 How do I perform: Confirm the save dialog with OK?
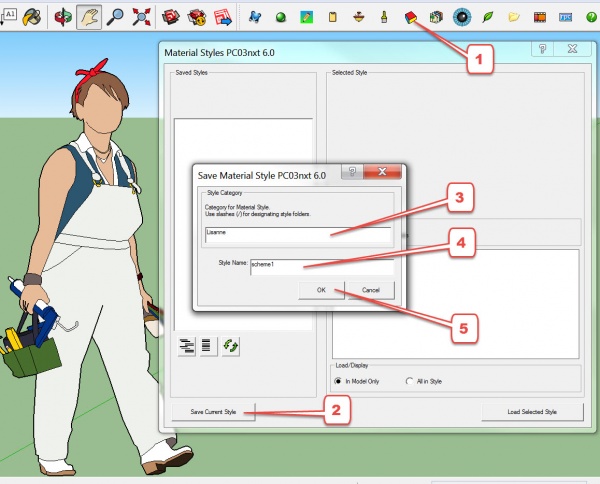point(322,289)
